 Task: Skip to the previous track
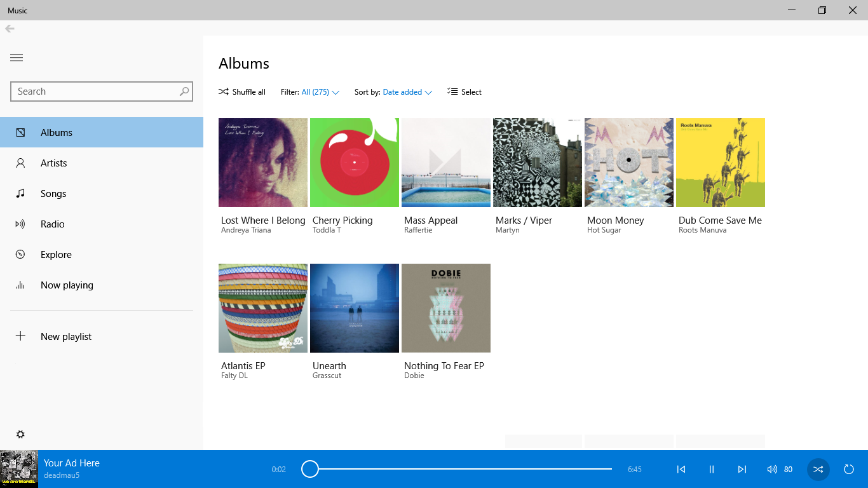coord(681,470)
